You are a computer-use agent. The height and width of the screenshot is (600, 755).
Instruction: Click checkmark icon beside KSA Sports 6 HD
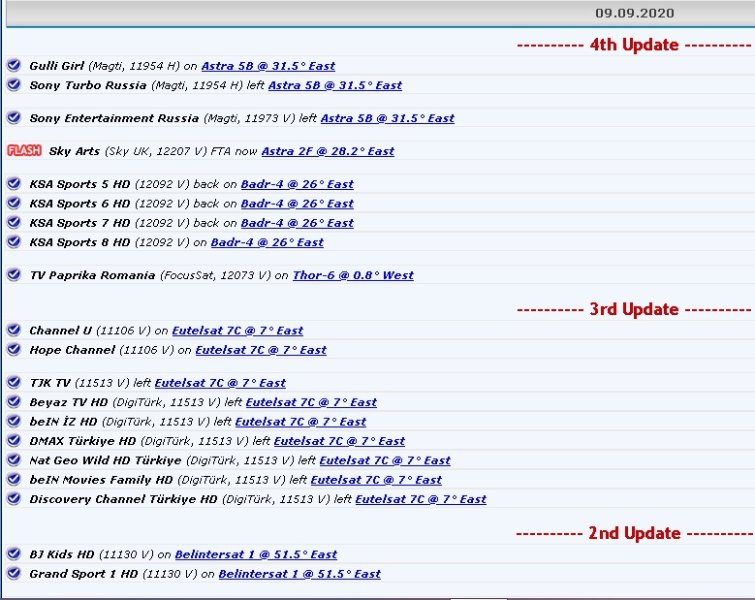[14, 203]
